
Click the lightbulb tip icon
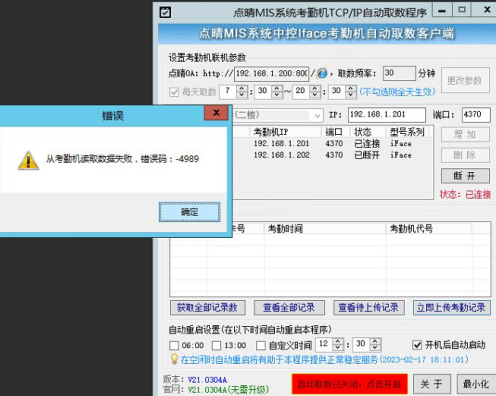pos(174,359)
